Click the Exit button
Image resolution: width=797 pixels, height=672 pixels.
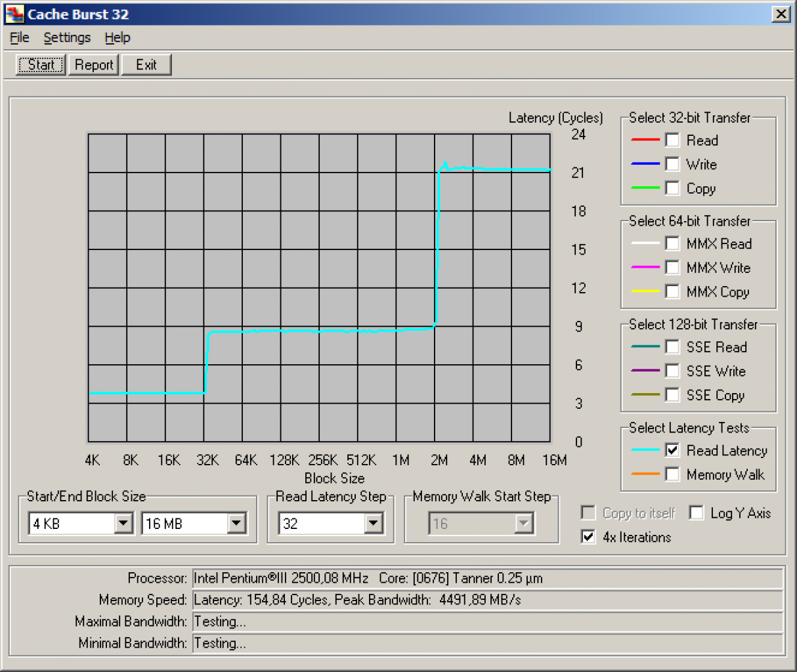click(x=146, y=64)
